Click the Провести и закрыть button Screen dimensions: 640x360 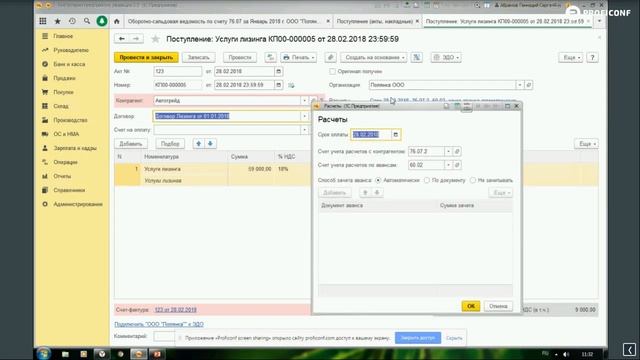(146, 58)
